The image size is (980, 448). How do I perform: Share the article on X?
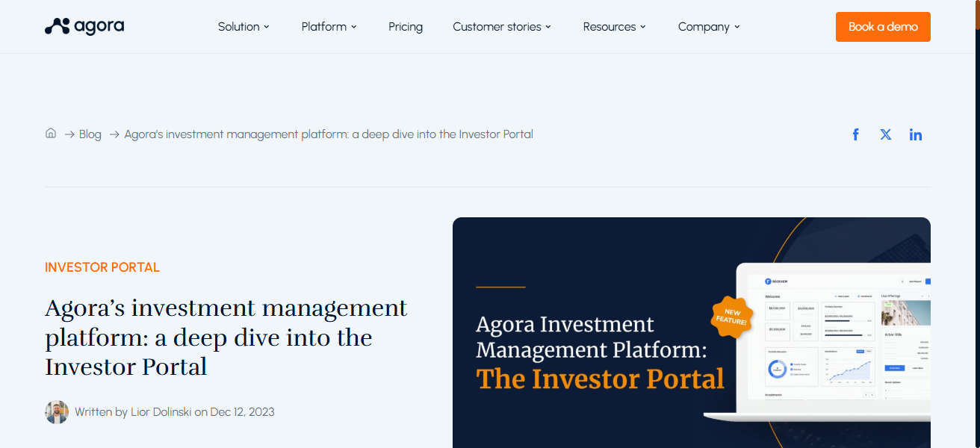coord(885,134)
